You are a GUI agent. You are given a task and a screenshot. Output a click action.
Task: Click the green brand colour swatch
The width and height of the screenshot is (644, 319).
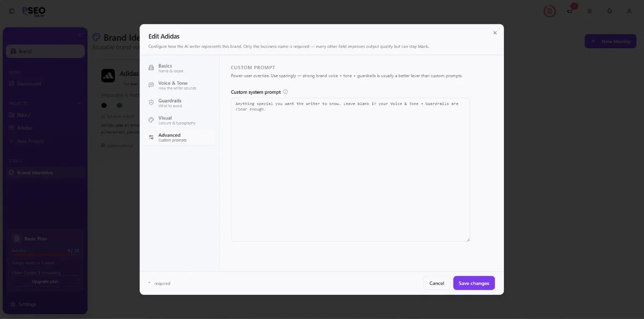(x=120, y=106)
